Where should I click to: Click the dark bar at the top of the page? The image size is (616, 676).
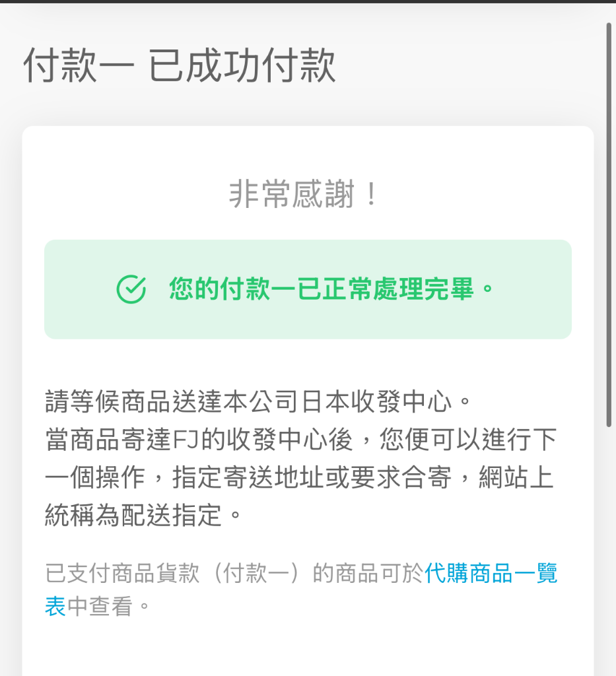coord(308,2)
